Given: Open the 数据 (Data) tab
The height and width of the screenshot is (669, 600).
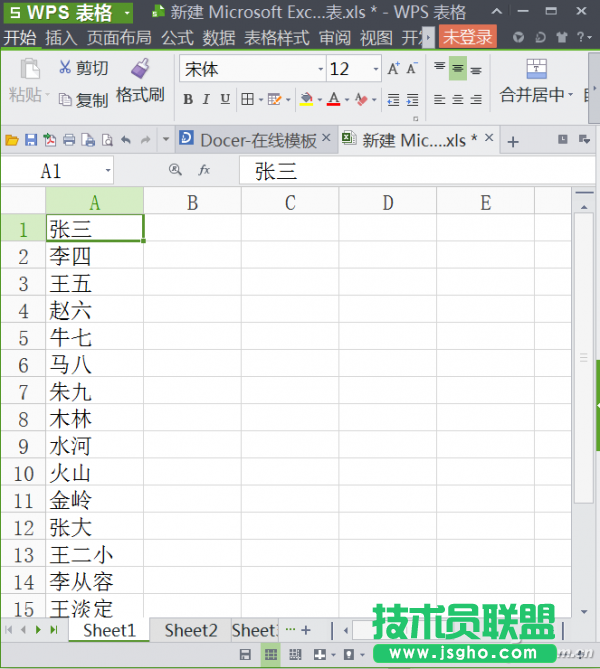Looking at the screenshot, I should click(219, 38).
